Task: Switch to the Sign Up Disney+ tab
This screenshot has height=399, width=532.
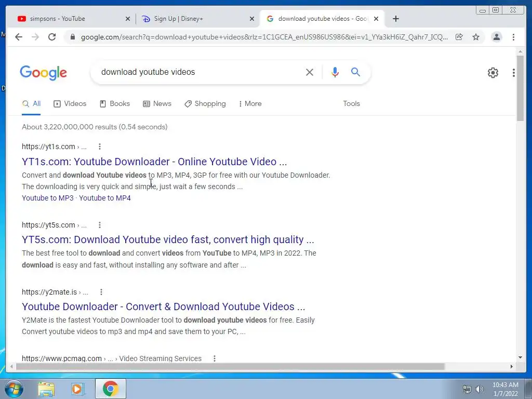Action: (197, 19)
